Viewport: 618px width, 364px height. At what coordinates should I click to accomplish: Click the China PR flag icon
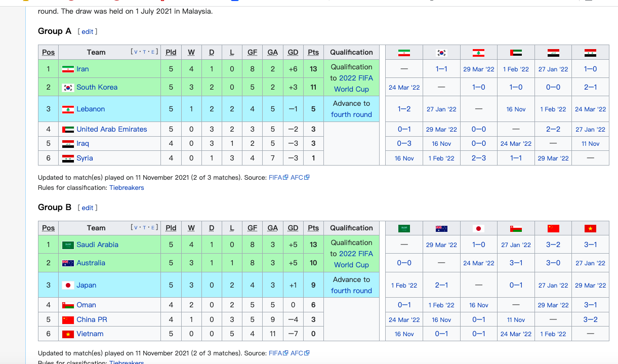click(x=68, y=319)
